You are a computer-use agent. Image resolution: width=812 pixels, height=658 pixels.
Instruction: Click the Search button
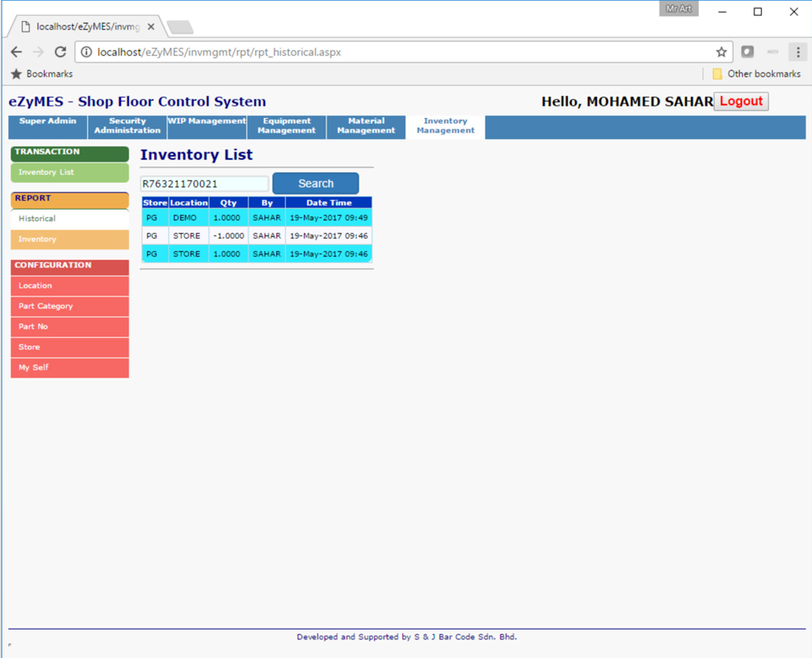pos(315,184)
